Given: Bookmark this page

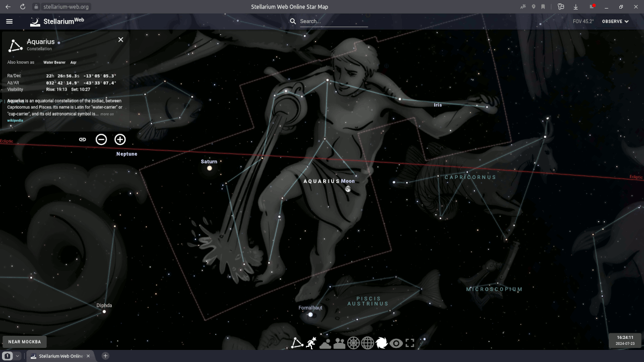Looking at the screenshot, I should (543, 7).
